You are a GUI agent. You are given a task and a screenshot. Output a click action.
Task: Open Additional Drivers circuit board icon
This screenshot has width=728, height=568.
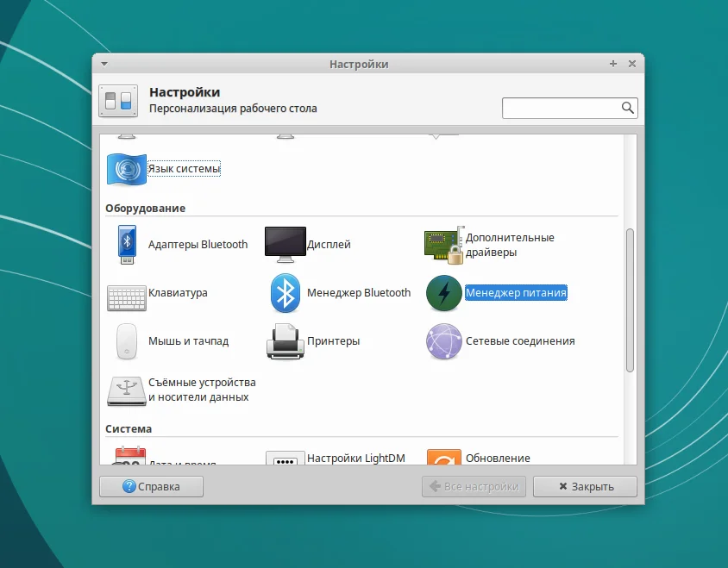click(x=444, y=245)
